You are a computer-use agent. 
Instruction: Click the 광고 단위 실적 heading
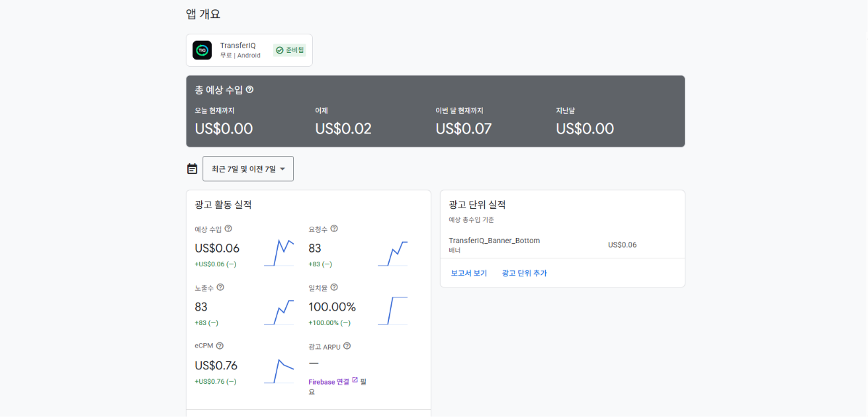477,205
